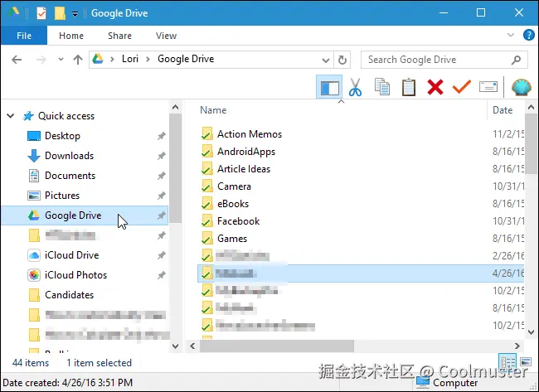Open the File tab
This screenshot has height=392, width=539.
[x=24, y=36]
